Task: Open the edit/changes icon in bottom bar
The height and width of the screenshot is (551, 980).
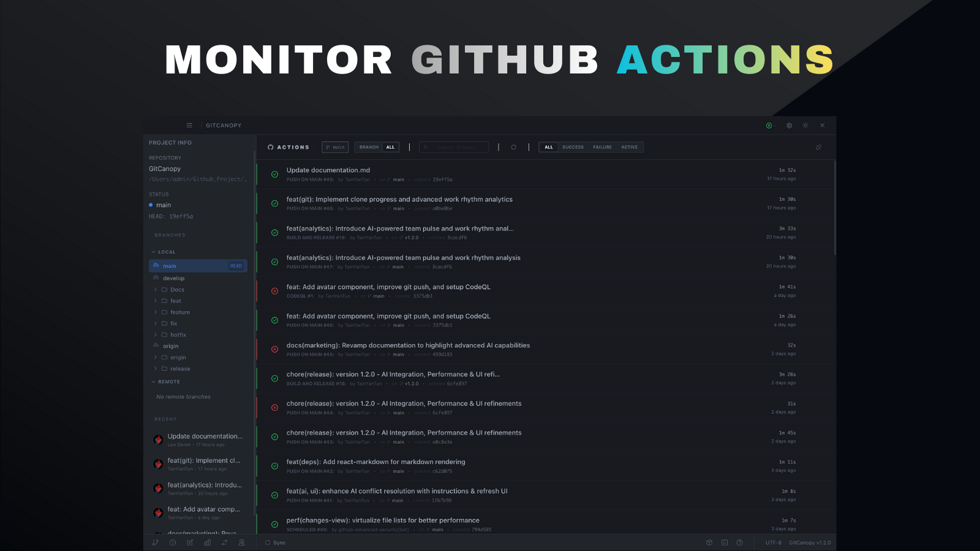Action: coord(190,542)
